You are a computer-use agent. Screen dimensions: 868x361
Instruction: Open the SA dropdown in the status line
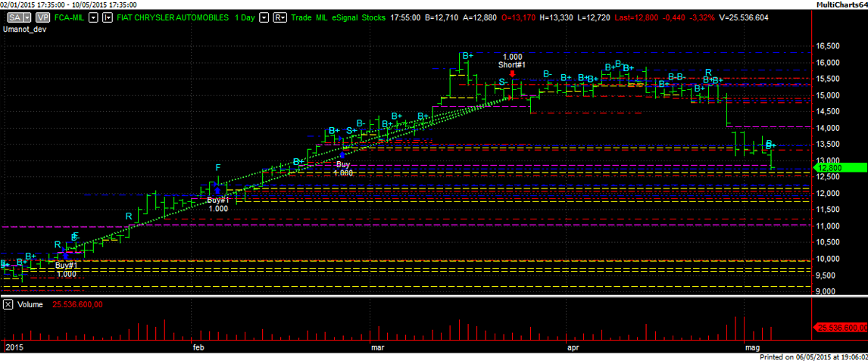pos(18,17)
